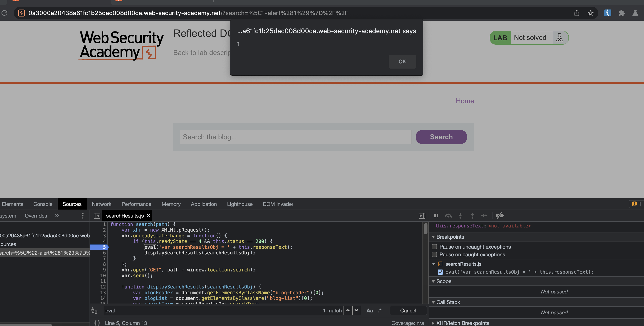Uncheck the eval breakpoint in searchResults.js
The height and width of the screenshot is (326, 644).
coord(440,272)
